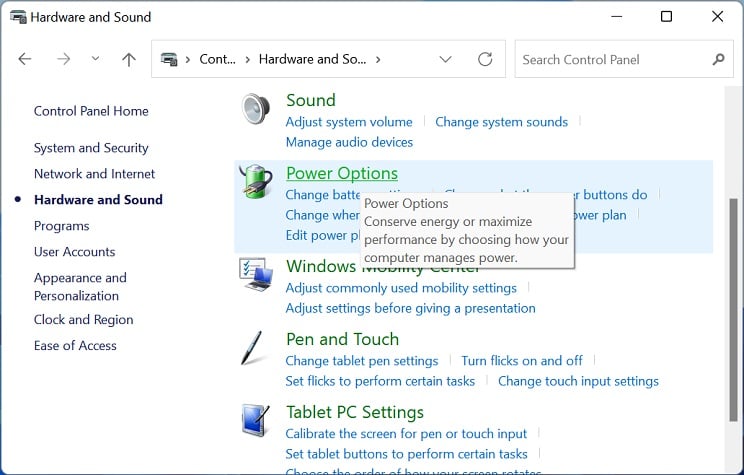Click Adjust settings before giving a presentation
This screenshot has width=744, height=475.
[x=410, y=308]
